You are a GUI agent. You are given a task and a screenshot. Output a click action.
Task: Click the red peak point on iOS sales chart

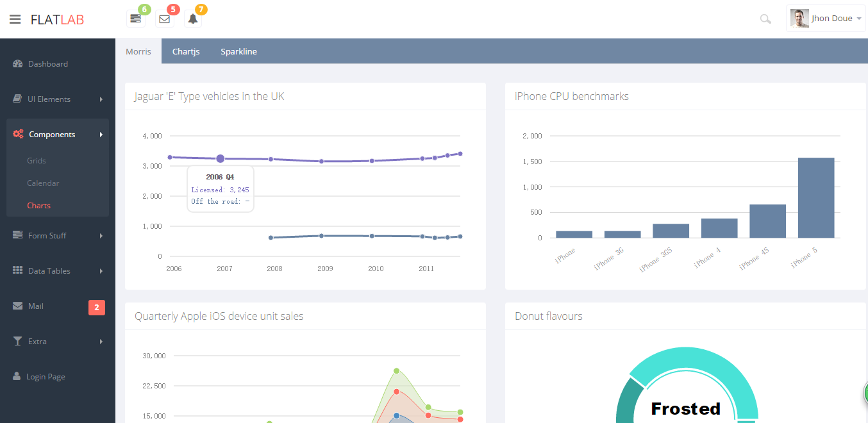[x=397, y=392]
